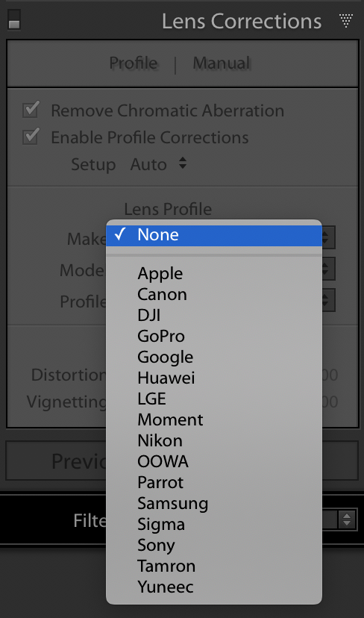Screen dimensions: 364x618
Task: Click the Model dropdown arrows
Action: [327, 269]
